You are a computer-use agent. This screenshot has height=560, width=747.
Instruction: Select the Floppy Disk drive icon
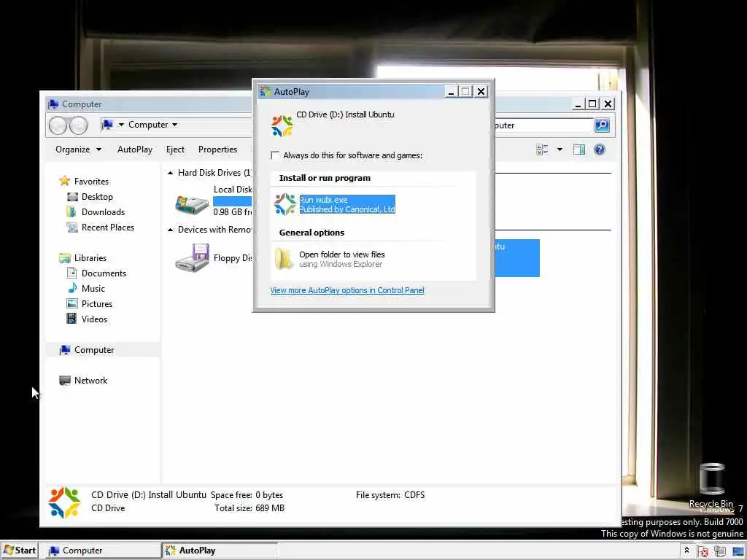point(193,257)
